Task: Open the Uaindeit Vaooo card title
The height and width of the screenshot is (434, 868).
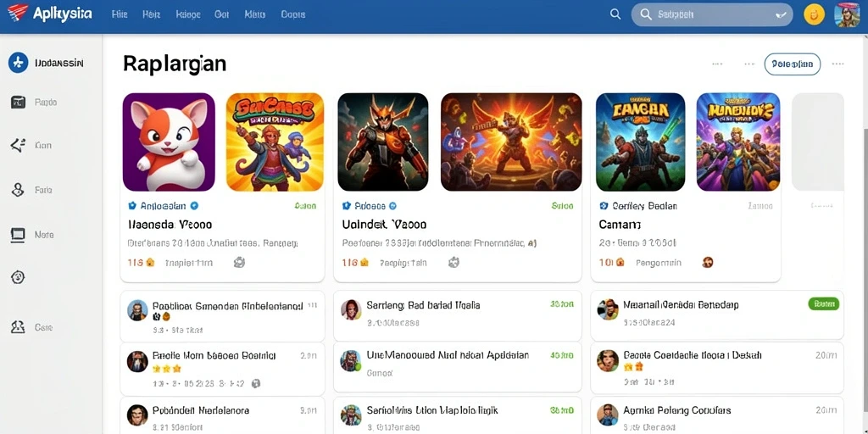Action: pos(385,224)
